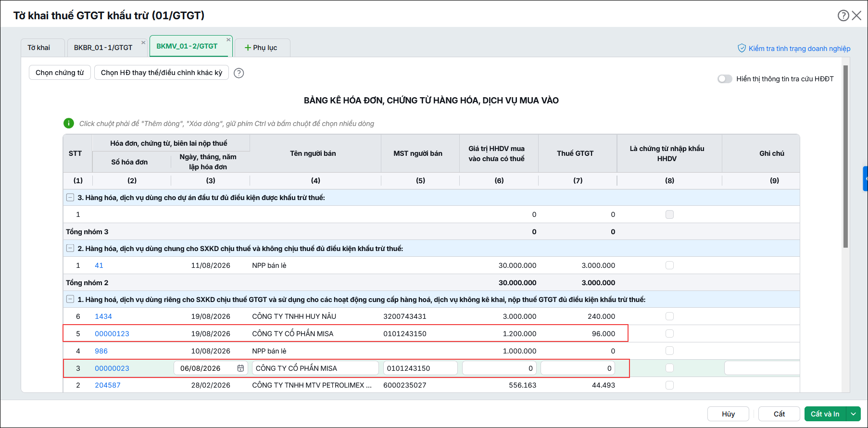The width and height of the screenshot is (868, 428).
Task: Close the BKMV_01-2/GTGT tab
Action: coord(228,40)
